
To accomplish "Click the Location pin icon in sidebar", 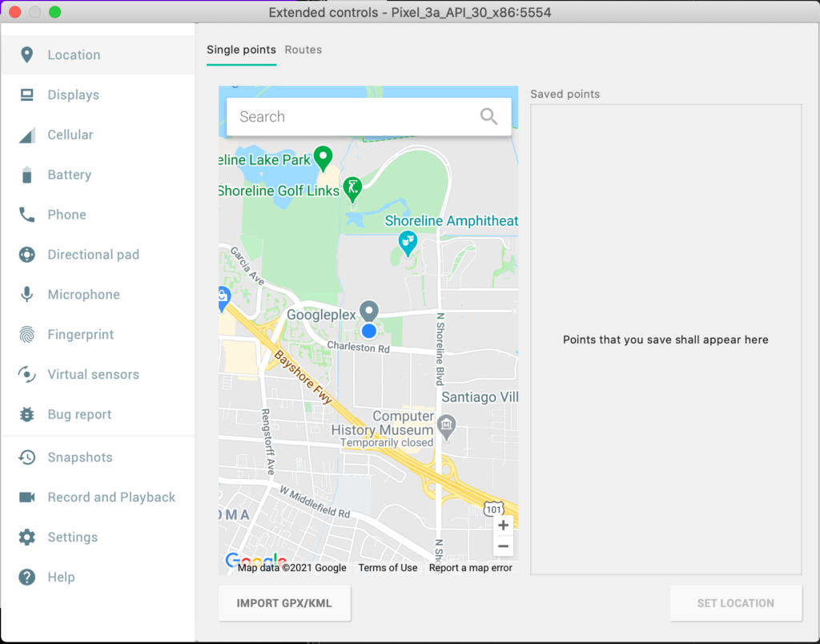I will tap(26, 55).
